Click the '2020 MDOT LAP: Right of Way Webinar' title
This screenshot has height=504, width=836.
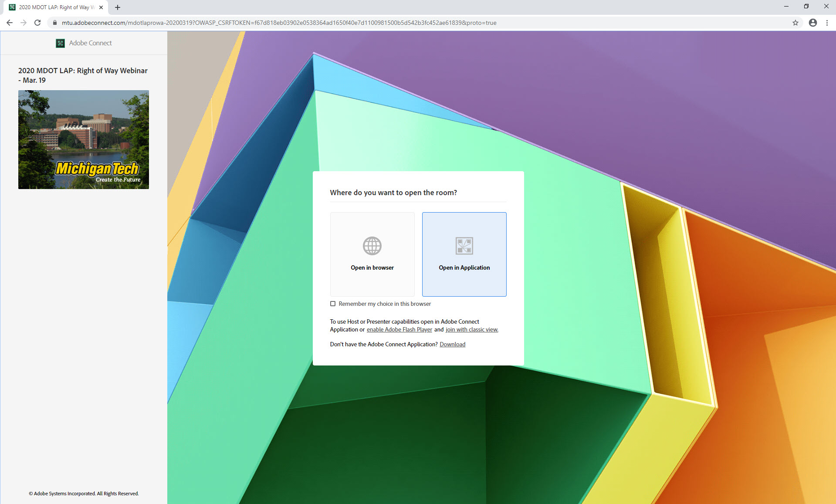click(x=83, y=75)
